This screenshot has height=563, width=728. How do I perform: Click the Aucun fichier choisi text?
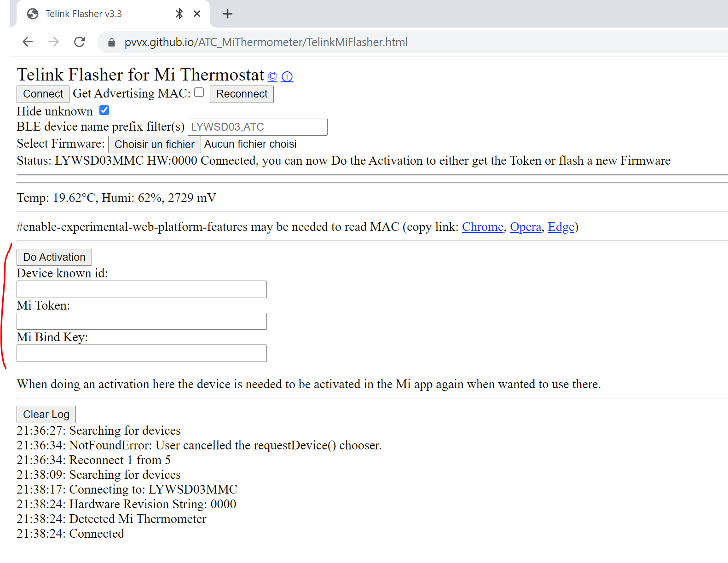[250, 144]
